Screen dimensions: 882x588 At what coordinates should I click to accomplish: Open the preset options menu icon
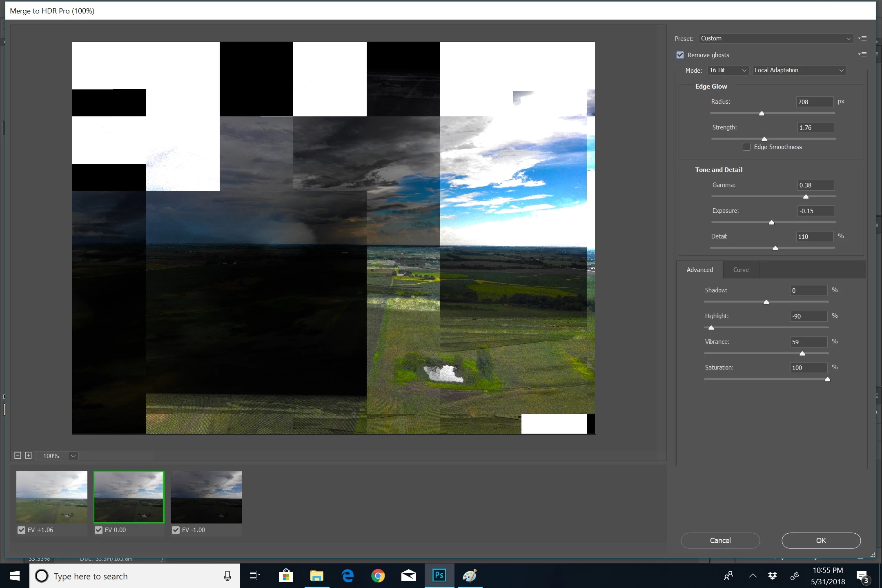862,38
